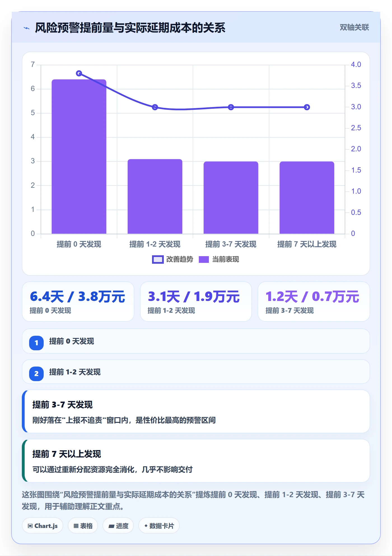392x556 pixels.
Task: Click the 提前 1-2 天发现 caption under 3.1天
Action: coord(171,311)
